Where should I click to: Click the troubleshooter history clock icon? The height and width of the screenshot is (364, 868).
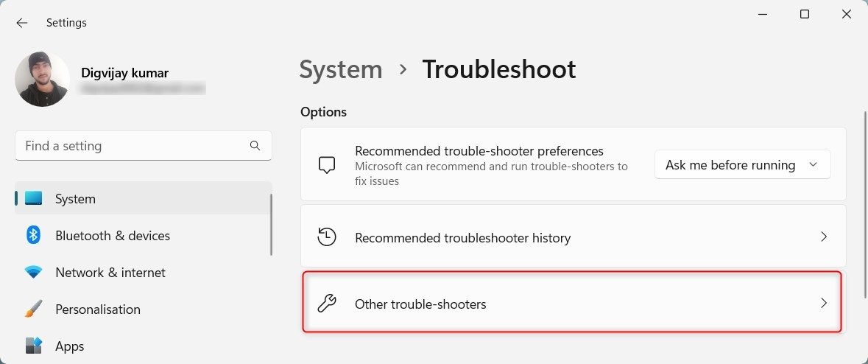pyautogui.click(x=327, y=237)
